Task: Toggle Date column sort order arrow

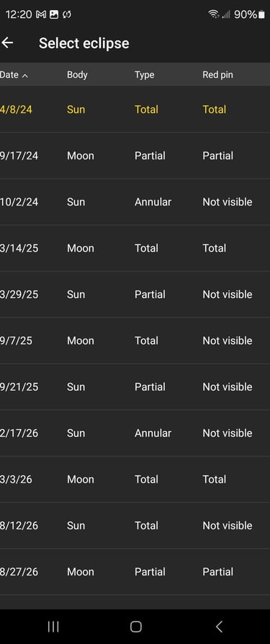Action: pyautogui.click(x=25, y=76)
